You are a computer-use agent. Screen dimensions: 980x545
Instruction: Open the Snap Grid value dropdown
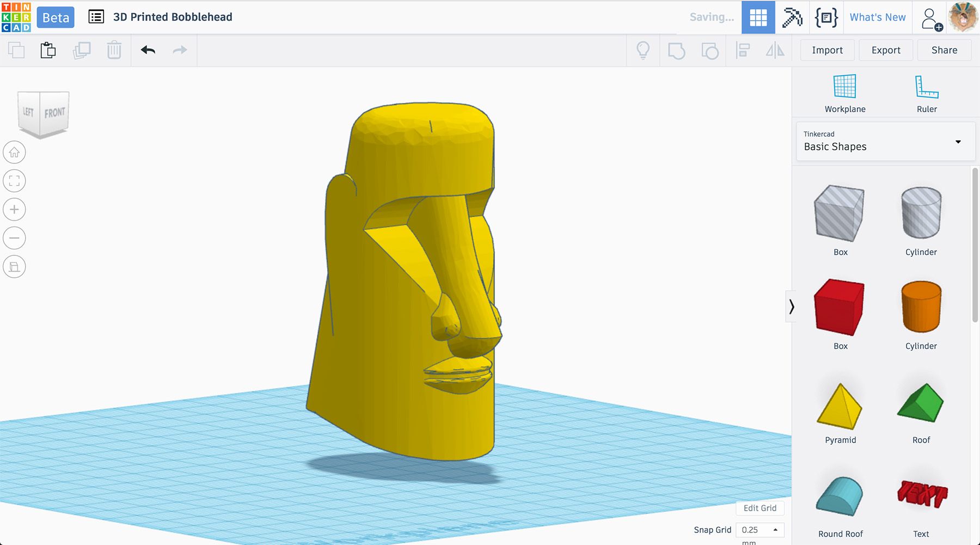pyautogui.click(x=760, y=530)
